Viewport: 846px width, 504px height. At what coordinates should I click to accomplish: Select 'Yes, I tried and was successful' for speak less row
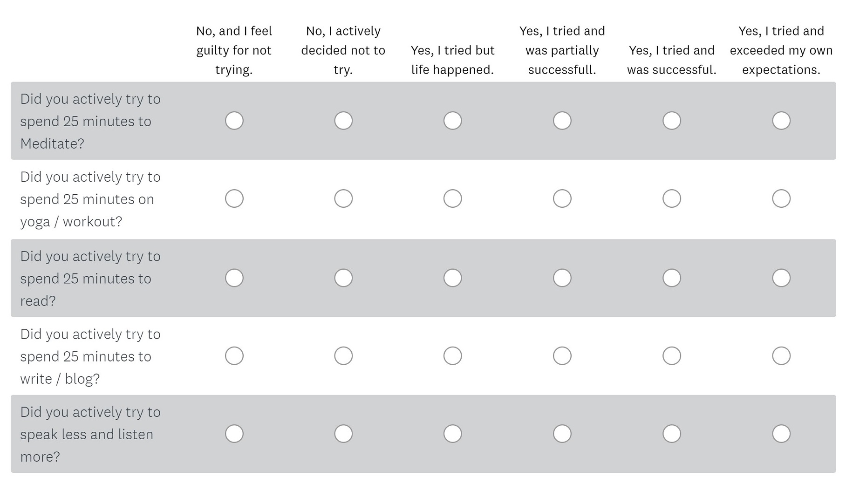[x=671, y=434]
